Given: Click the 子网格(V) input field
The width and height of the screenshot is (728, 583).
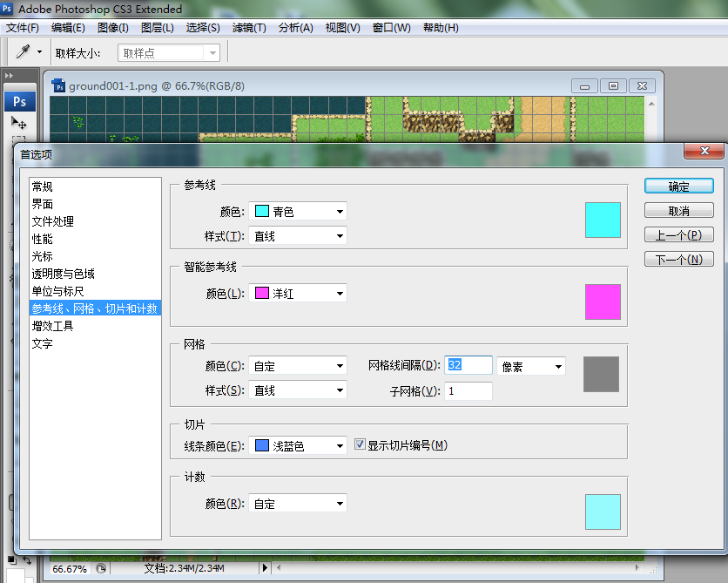Looking at the screenshot, I should (468, 391).
